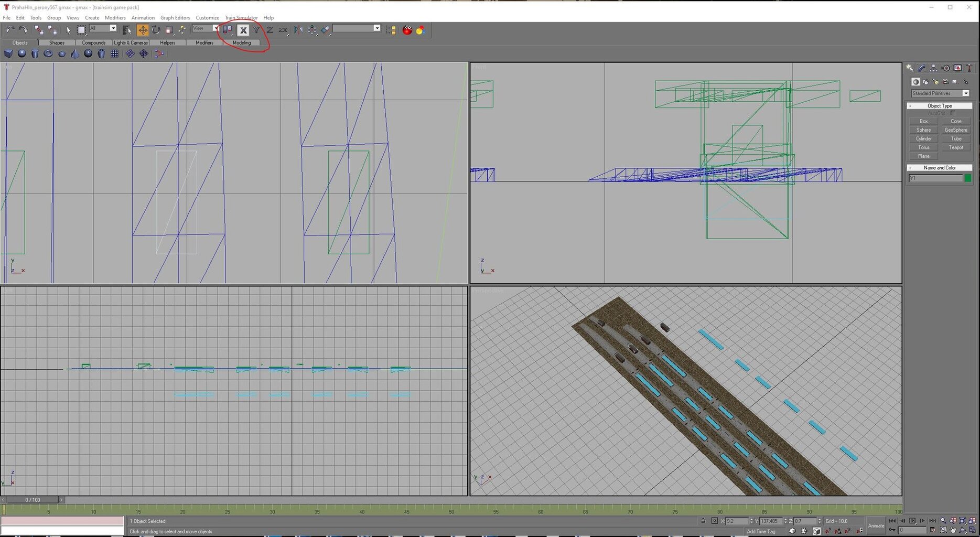Click the green object color swatch

(x=968, y=178)
